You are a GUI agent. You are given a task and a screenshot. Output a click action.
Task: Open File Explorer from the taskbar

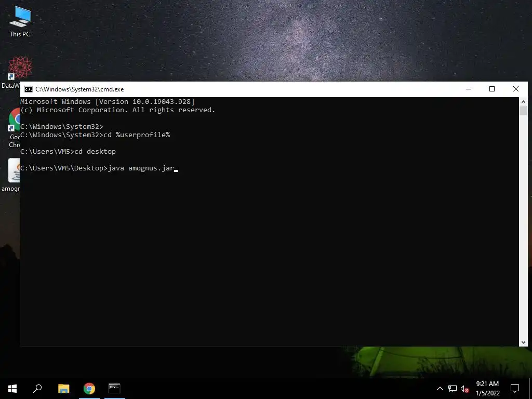63,389
